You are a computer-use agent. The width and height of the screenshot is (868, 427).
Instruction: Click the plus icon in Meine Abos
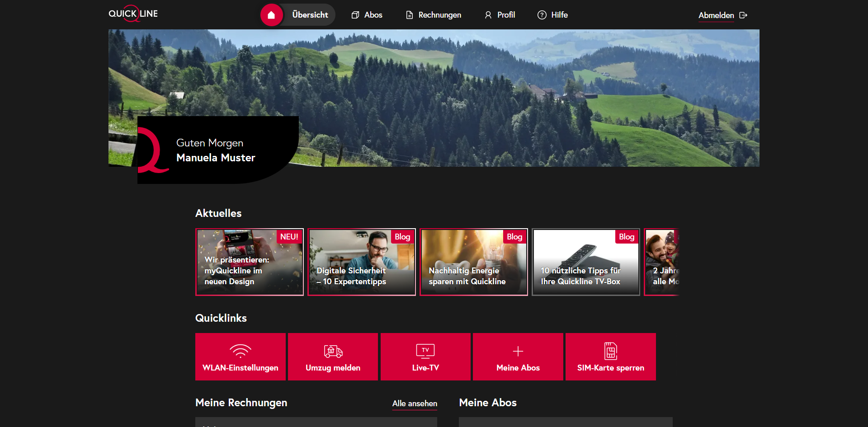click(x=518, y=351)
